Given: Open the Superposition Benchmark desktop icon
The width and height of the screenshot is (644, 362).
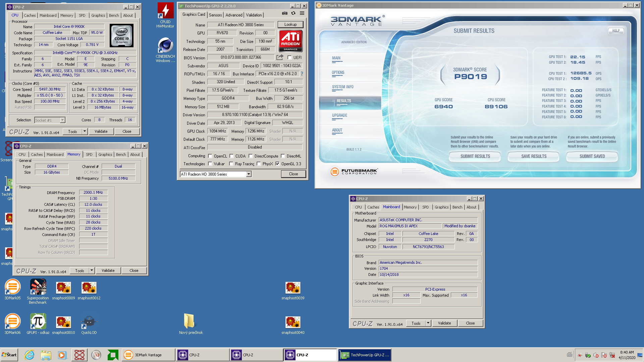Looking at the screenshot, I should (x=38, y=292).
